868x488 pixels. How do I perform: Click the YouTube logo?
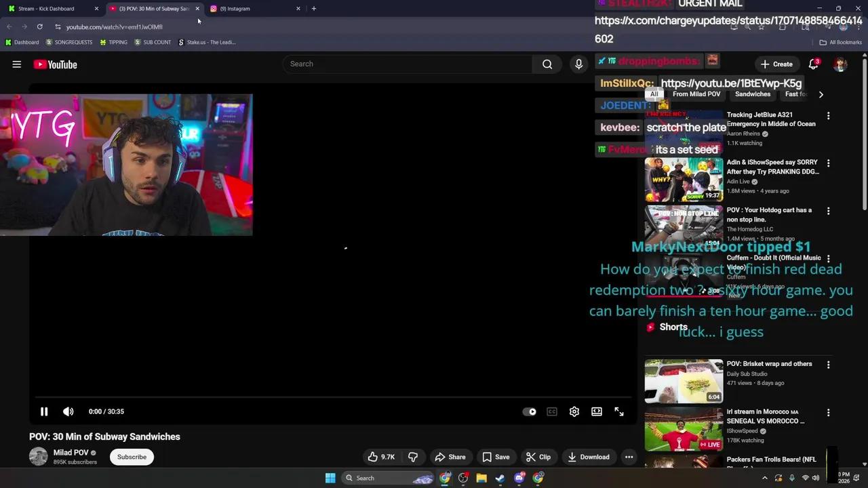click(x=55, y=64)
